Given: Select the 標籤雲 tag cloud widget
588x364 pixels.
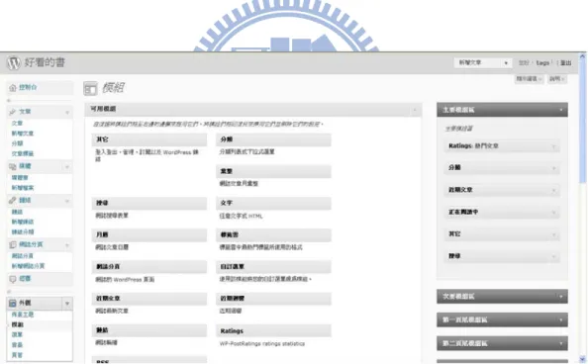Looking at the screenshot, I should [x=273, y=235].
